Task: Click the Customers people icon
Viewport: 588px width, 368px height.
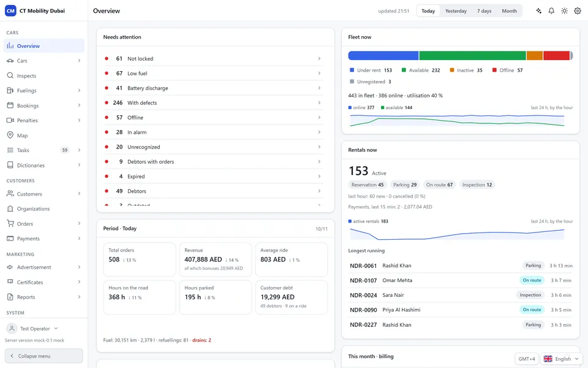Action: [x=10, y=194]
